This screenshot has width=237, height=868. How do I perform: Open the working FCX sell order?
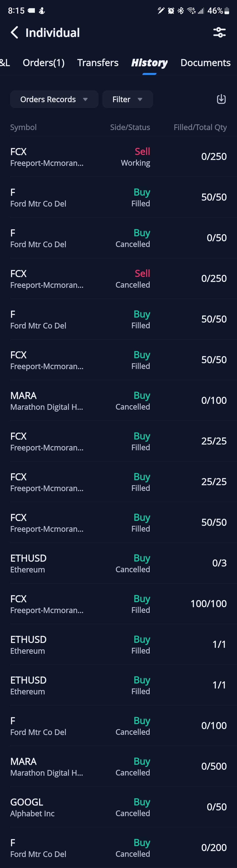coord(118,157)
